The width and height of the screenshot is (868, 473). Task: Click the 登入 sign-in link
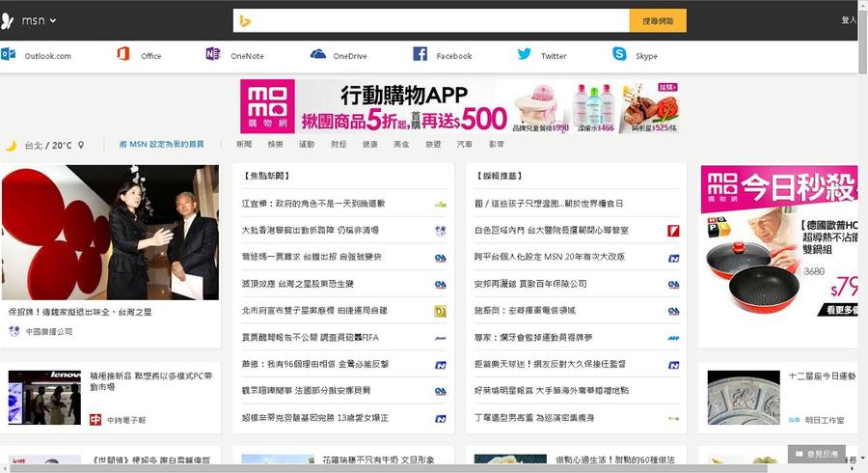849,20
